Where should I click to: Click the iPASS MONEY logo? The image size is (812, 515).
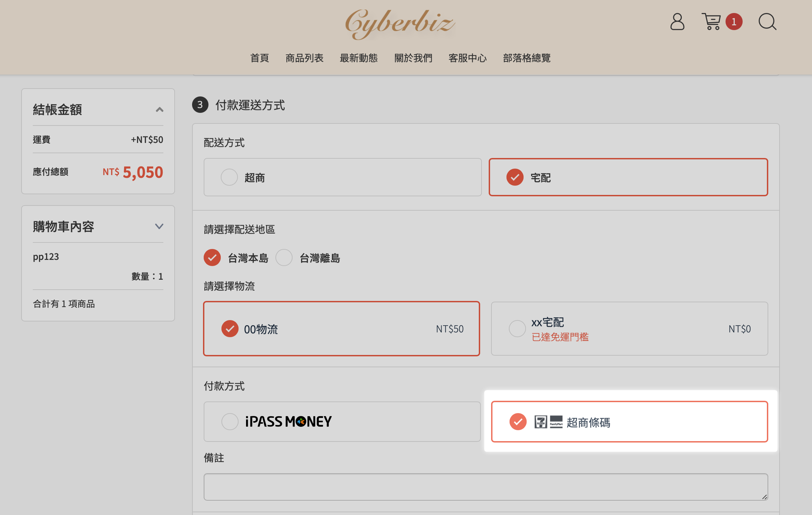(288, 422)
